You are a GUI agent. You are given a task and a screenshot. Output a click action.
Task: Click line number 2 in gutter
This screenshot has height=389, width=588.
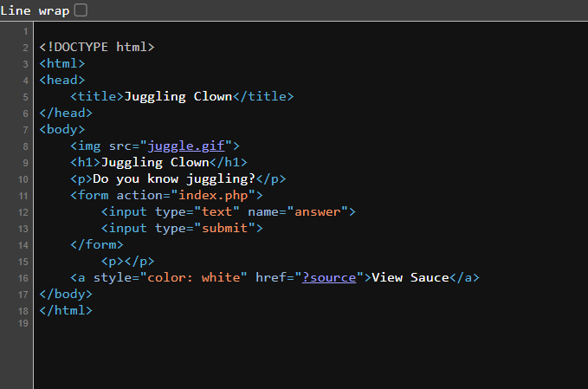click(26, 48)
